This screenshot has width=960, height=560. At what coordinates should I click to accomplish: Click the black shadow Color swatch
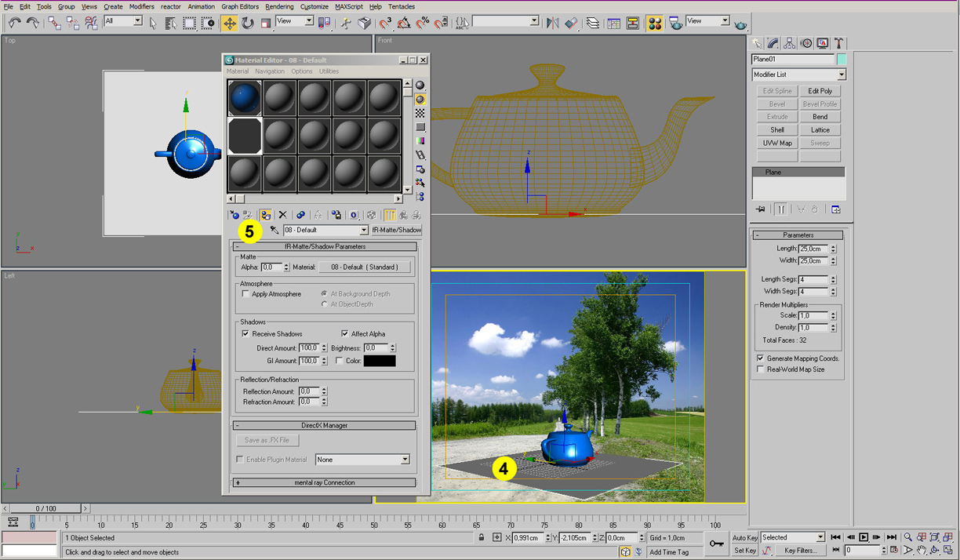click(x=380, y=361)
